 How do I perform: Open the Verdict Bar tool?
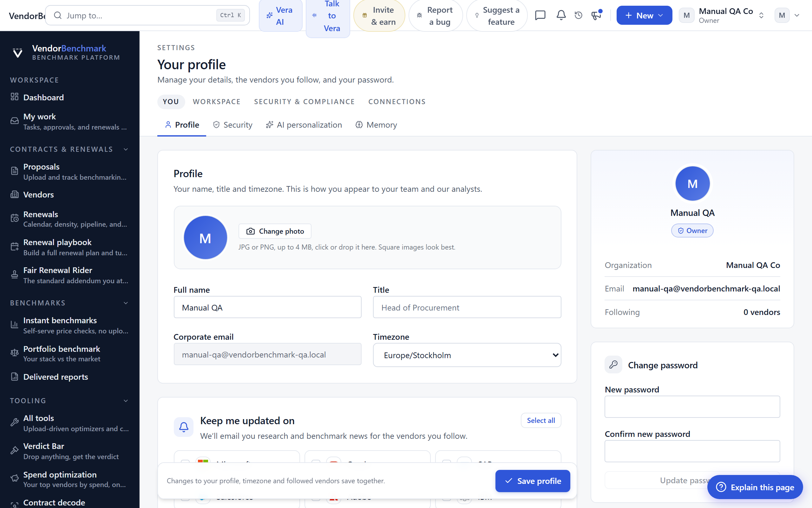[69, 451]
